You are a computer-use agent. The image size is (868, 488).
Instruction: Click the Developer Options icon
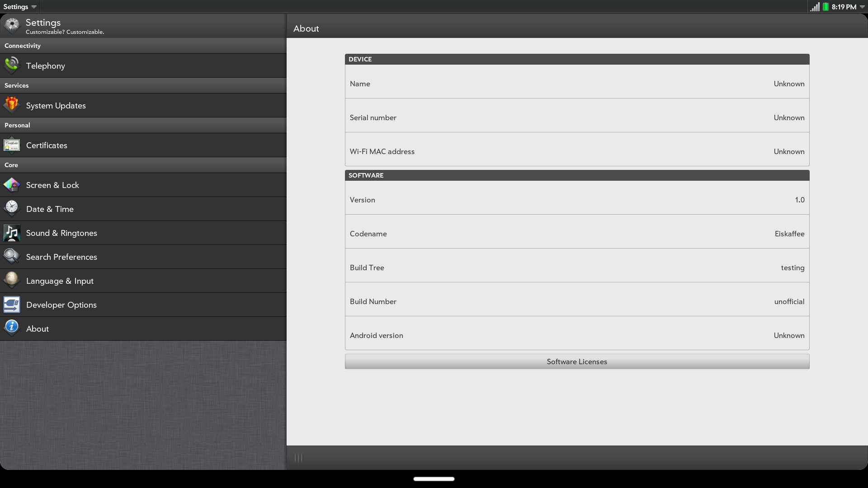(12, 305)
